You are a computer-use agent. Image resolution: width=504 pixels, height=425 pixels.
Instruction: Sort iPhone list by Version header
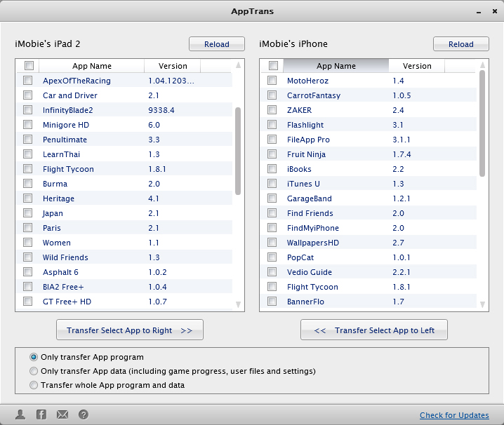point(416,66)
